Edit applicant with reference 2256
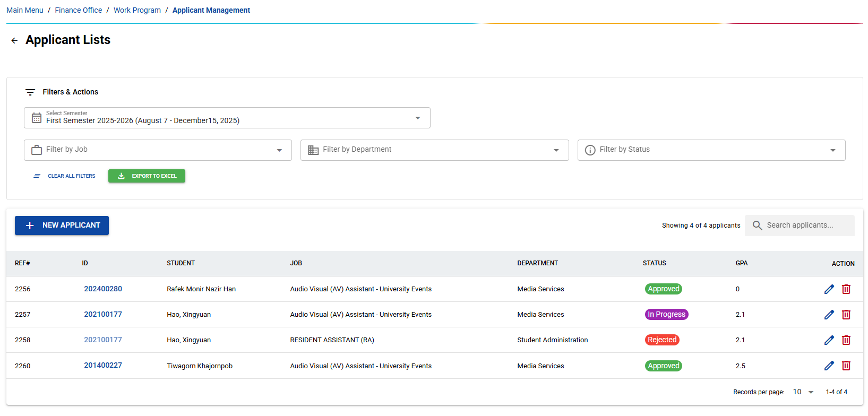The height and width of the screenshot is (416, 868). (829, 289)
